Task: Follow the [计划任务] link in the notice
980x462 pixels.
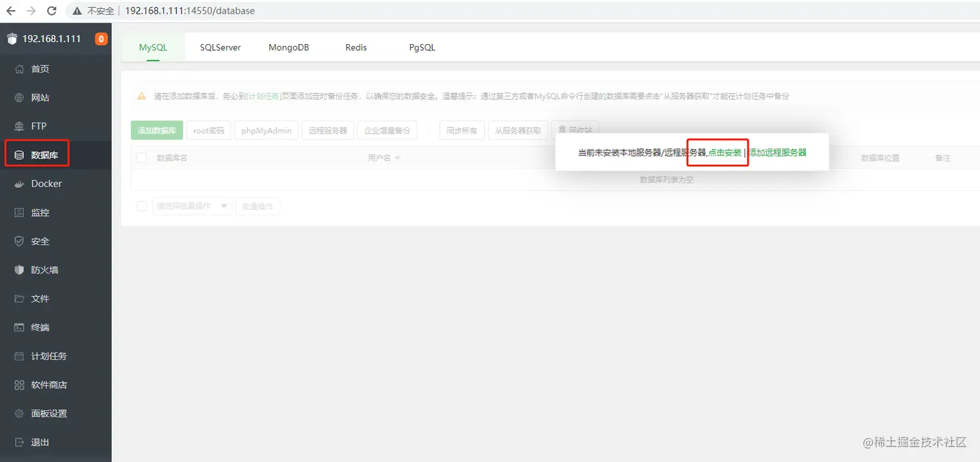Action: click(x=262, y=96)
